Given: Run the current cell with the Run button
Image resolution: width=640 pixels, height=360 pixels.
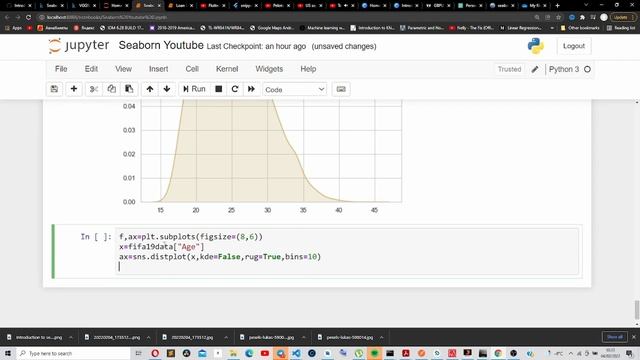Looking at the screenshot, I should pos(194,89).
